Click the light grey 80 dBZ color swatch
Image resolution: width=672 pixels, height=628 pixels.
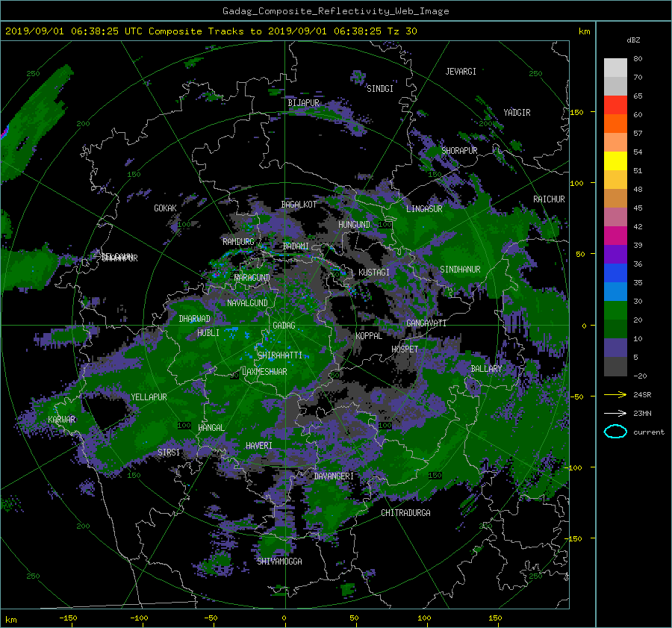pyautogui.click(x=615, y=67)
